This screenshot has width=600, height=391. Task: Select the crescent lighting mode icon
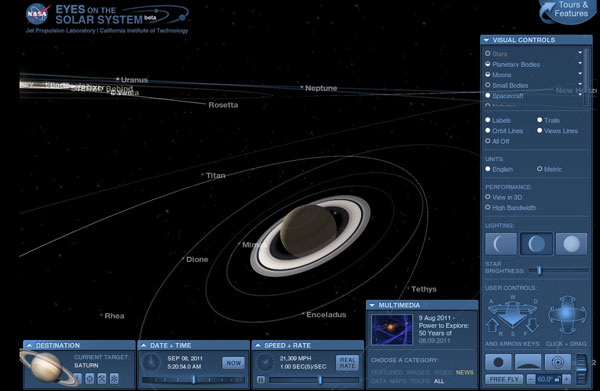click(x=501, y=244)
